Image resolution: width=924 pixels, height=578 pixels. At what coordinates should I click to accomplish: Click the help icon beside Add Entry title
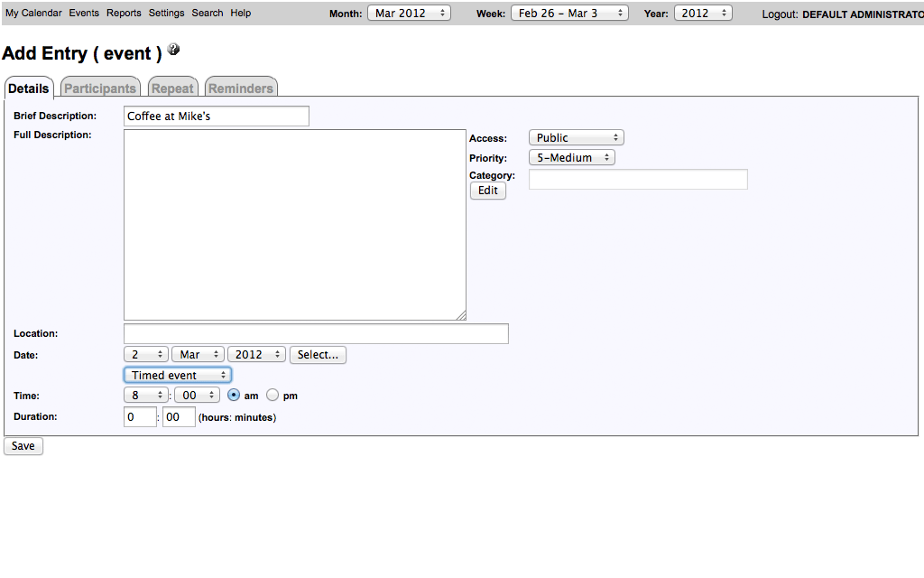(173, 50)
